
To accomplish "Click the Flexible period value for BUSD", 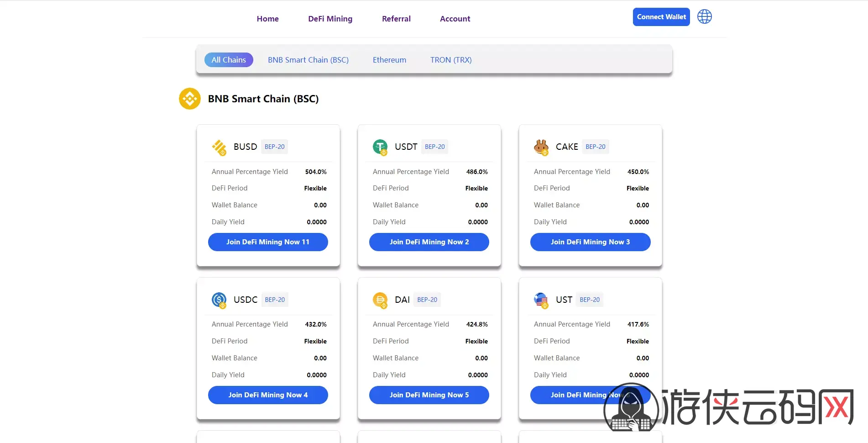I will click(315, 188).
